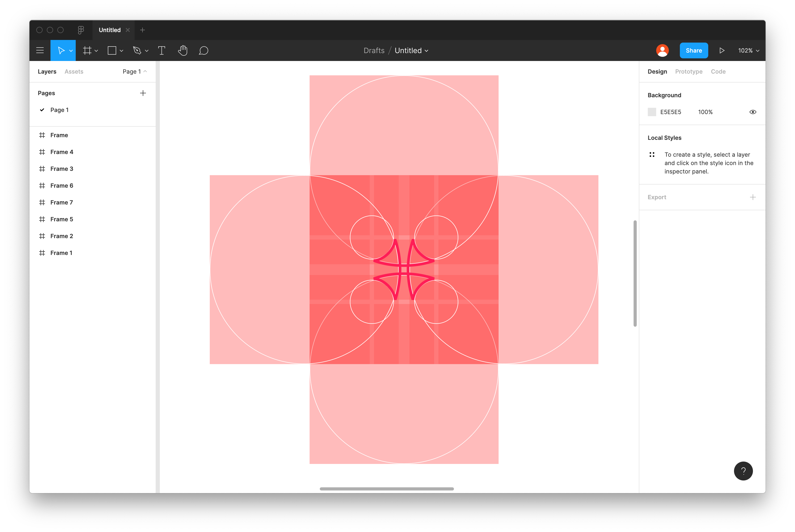Image resolution: width=795 pixels, height=532 pixels.
Task: Open the hamburger main menu
Action: pos(40,50)
